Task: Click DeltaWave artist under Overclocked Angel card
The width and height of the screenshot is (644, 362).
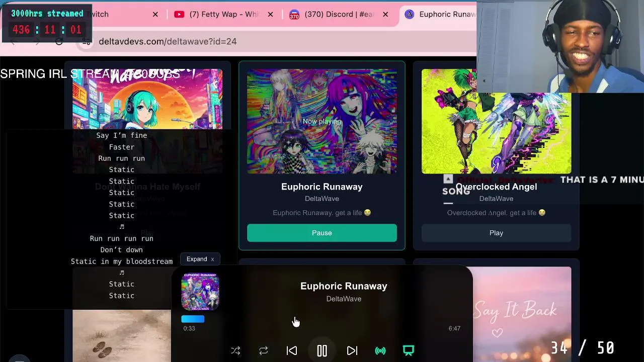Action: [496, 199]
